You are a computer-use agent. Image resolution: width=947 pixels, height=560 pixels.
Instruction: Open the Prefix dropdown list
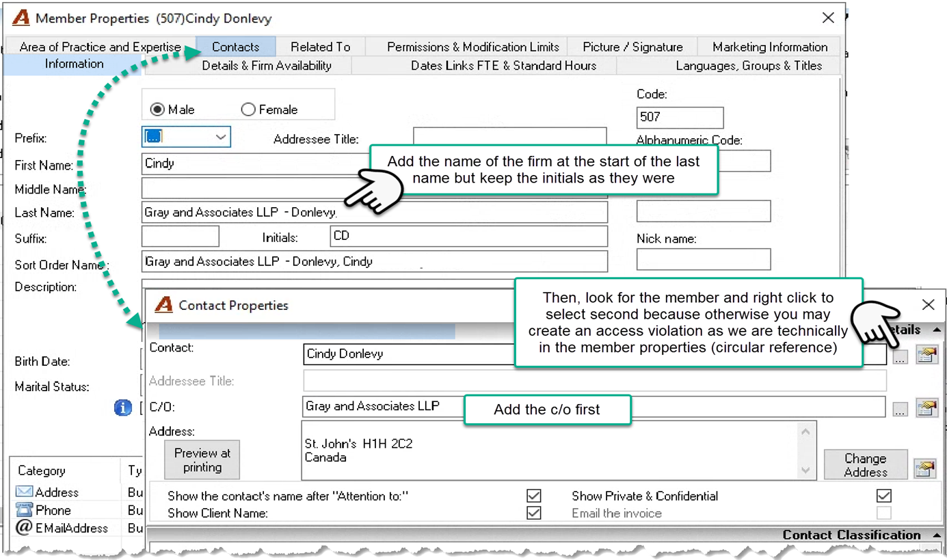[221, 137]
